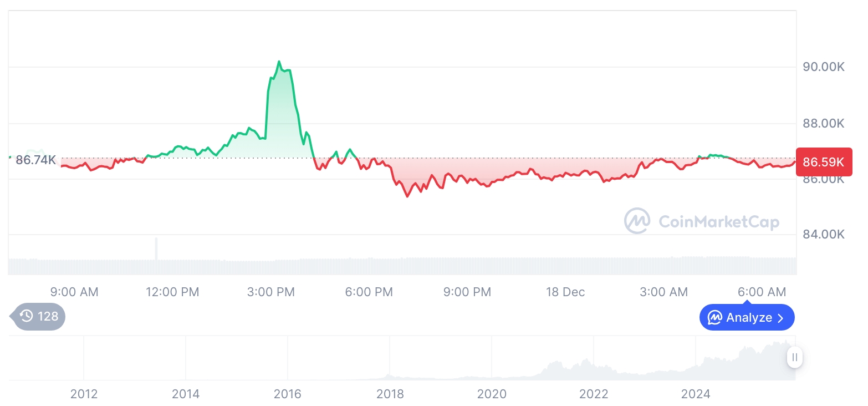Click the chat icon inside the Analyze button
The image size is (868, 406).
coord(715,318)
